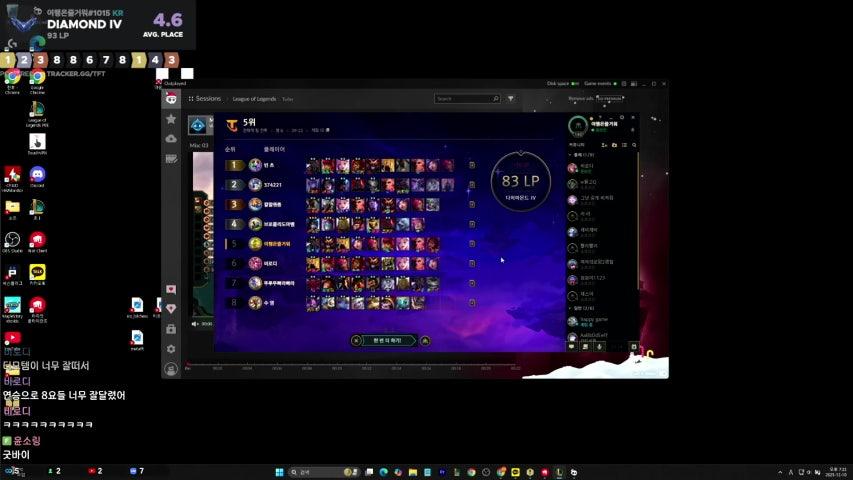This screenshot has height=480, width=853.
Task: Click the details icon on third place row
Action: tap(472, 204)
